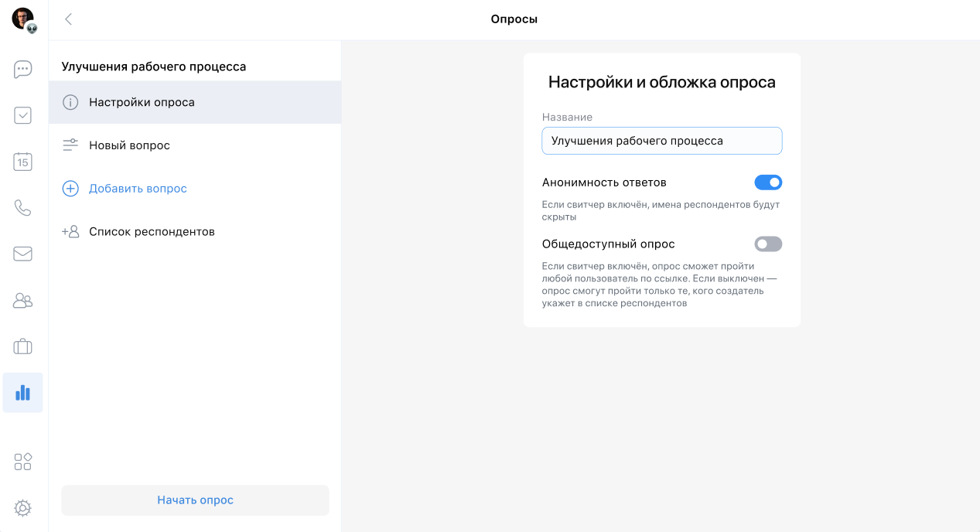The image size is (980, 532).
Task: Open the contacts people icon
Action: 23,300
